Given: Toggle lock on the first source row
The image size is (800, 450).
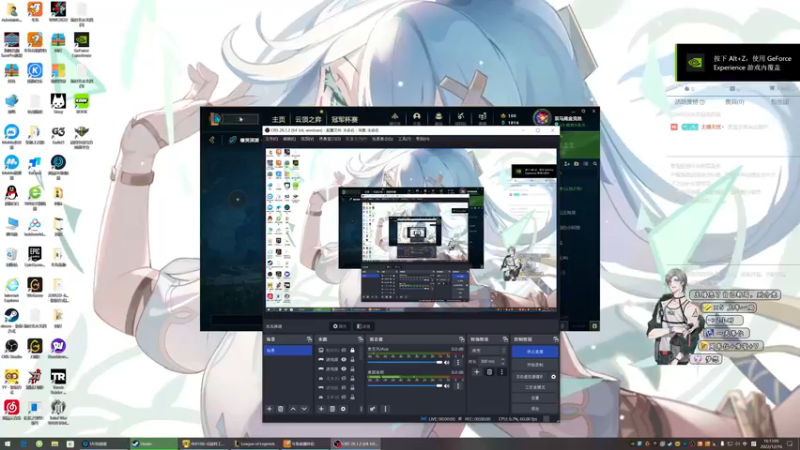Looking at the screenshot, I should point(352,350).
